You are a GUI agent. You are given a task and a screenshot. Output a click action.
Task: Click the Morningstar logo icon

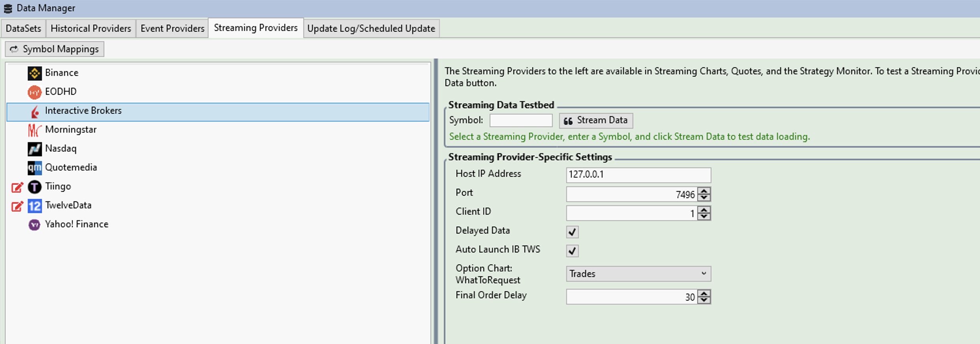(34, 130)
